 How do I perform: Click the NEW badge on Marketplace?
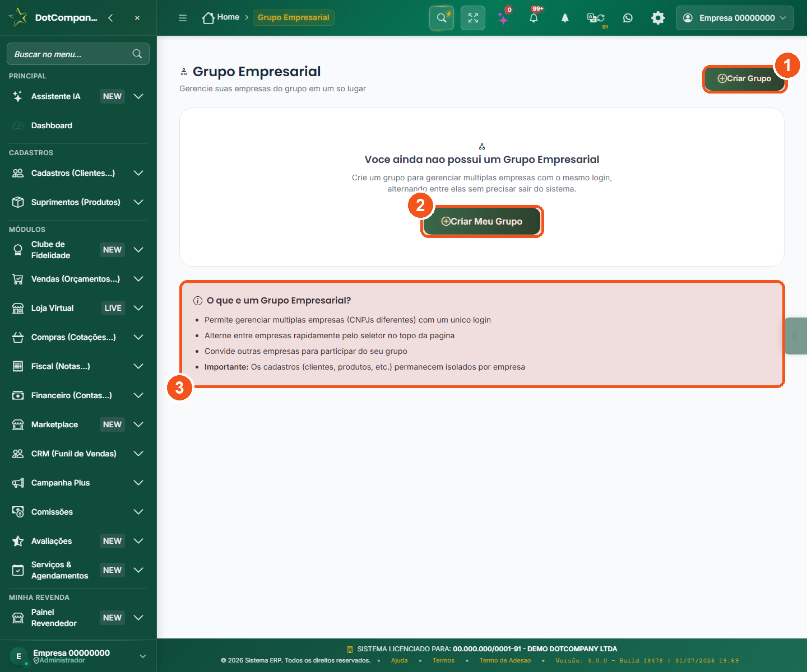tap(112, 424)
